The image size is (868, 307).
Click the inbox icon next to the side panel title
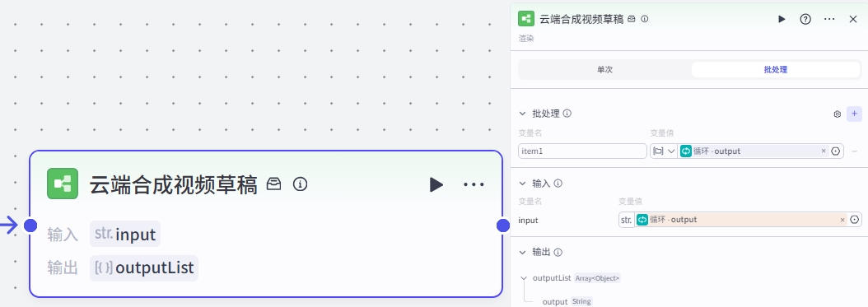632,19
